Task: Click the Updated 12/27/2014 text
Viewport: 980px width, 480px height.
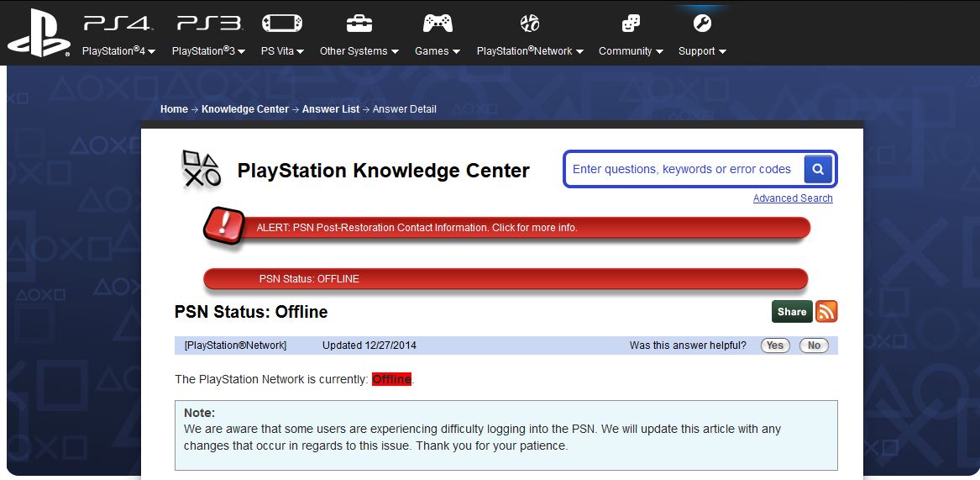Action: tap(369, 345)
